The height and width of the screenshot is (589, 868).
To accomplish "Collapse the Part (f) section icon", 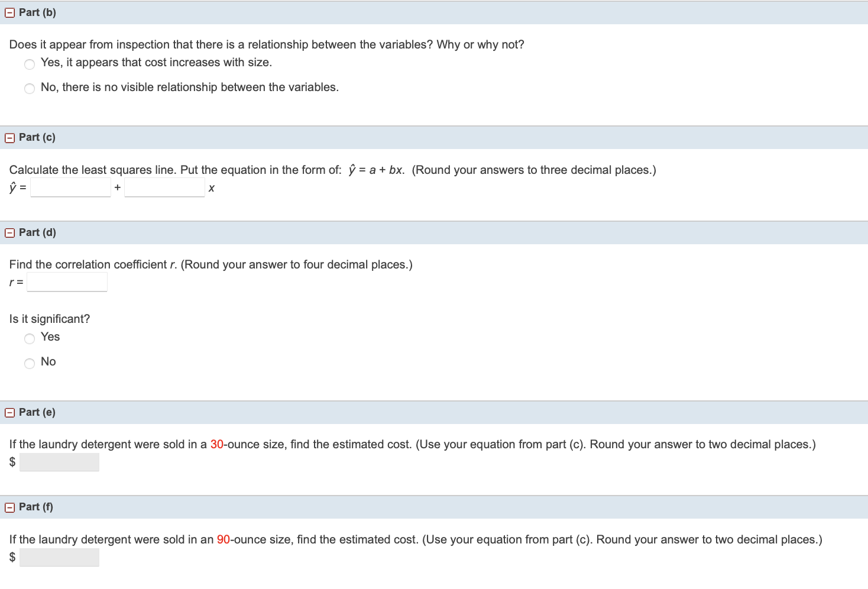I will point(9,507).
